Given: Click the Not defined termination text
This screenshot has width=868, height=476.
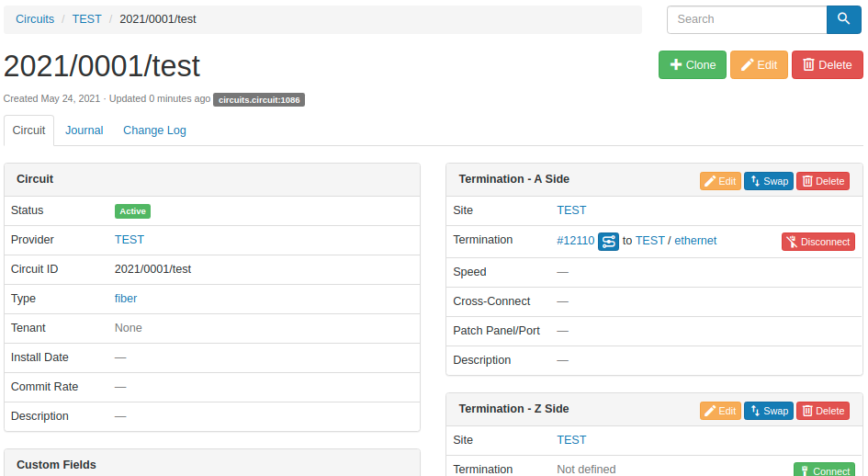Looking at the screenshot, I should 586,470.
